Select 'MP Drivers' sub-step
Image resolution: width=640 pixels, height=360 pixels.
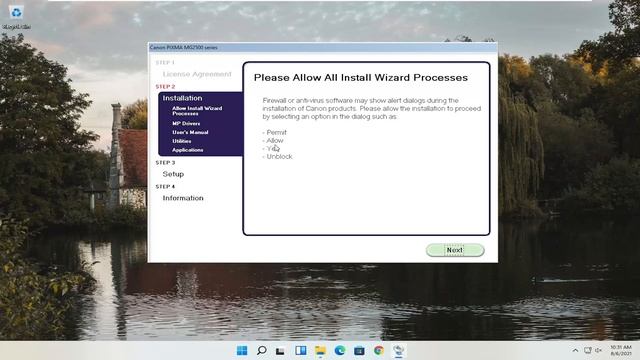click(x=186, y=123)
